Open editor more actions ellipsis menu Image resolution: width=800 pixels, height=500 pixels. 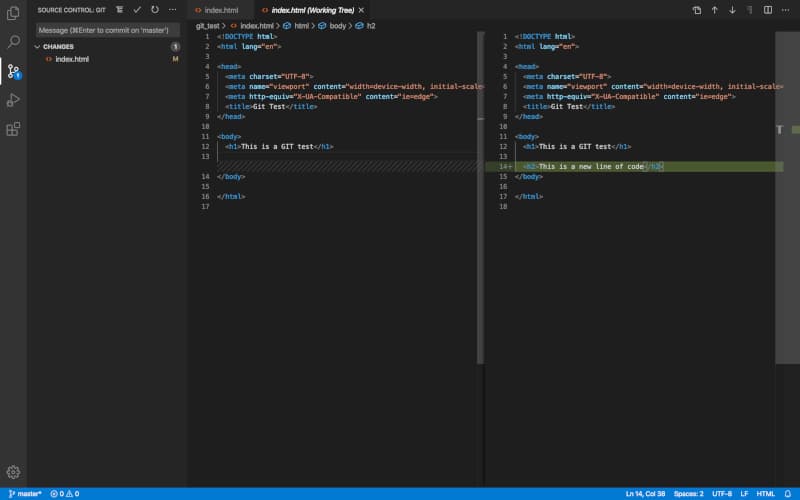point(785,10)
